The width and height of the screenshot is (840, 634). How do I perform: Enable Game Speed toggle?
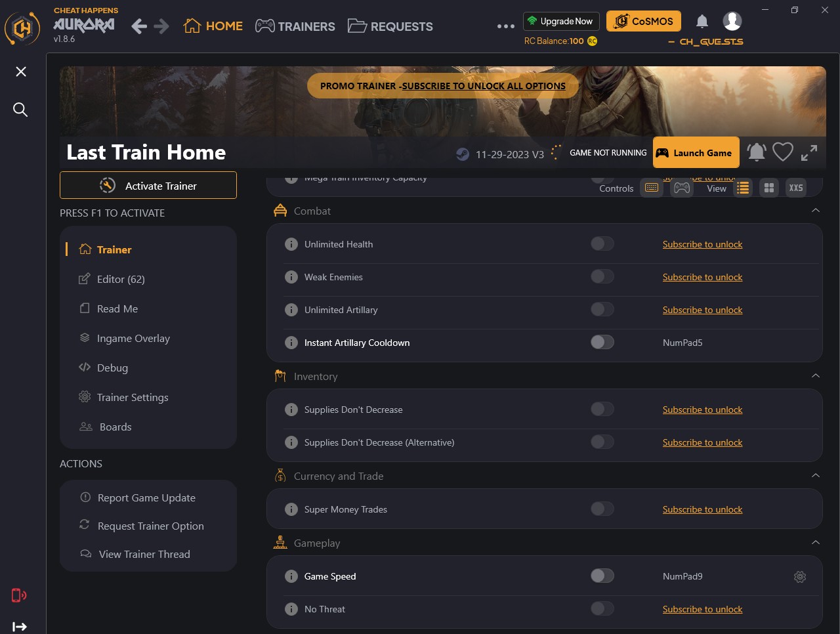point(602,576)
